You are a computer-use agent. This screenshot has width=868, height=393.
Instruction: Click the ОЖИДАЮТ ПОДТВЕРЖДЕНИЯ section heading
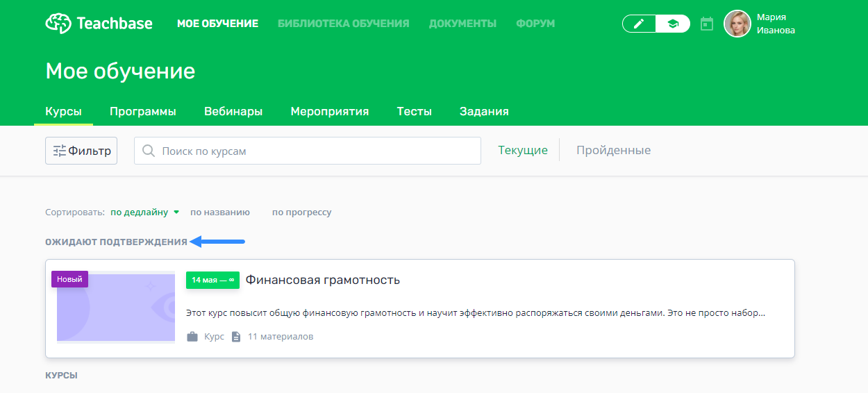[116, 242]
